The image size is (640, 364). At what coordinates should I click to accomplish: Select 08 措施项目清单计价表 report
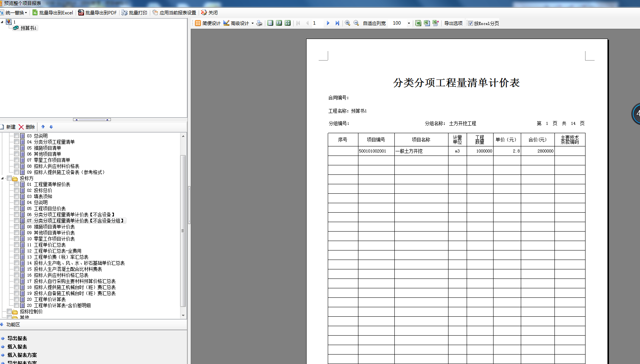51,227
